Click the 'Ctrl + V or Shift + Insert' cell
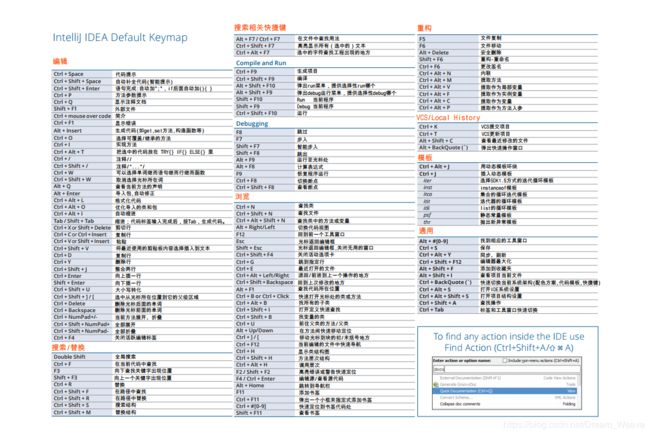 81,241
